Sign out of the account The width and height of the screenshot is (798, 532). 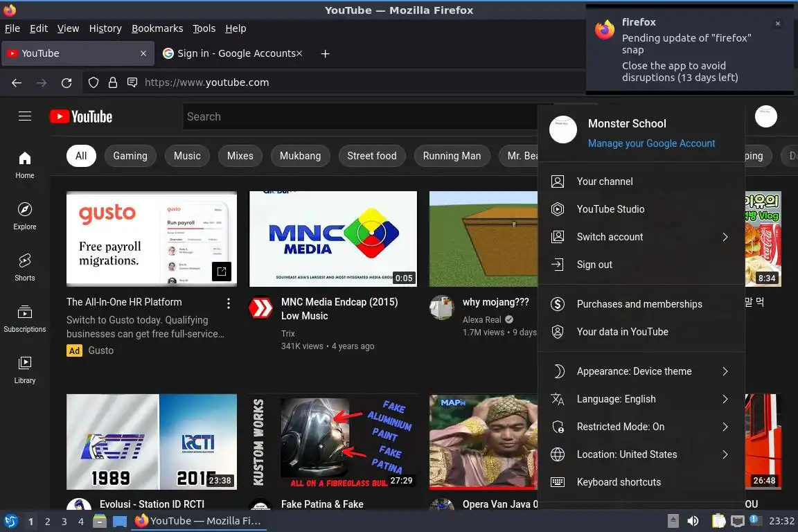coord(641,265)
